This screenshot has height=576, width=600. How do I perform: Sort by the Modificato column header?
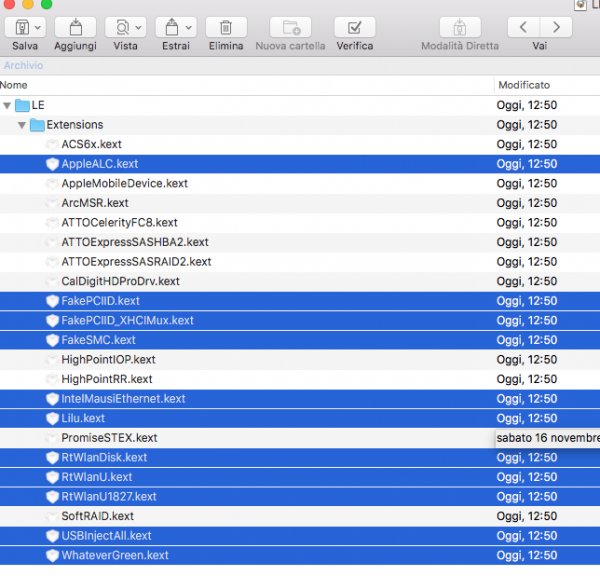(x=524, y=85)
